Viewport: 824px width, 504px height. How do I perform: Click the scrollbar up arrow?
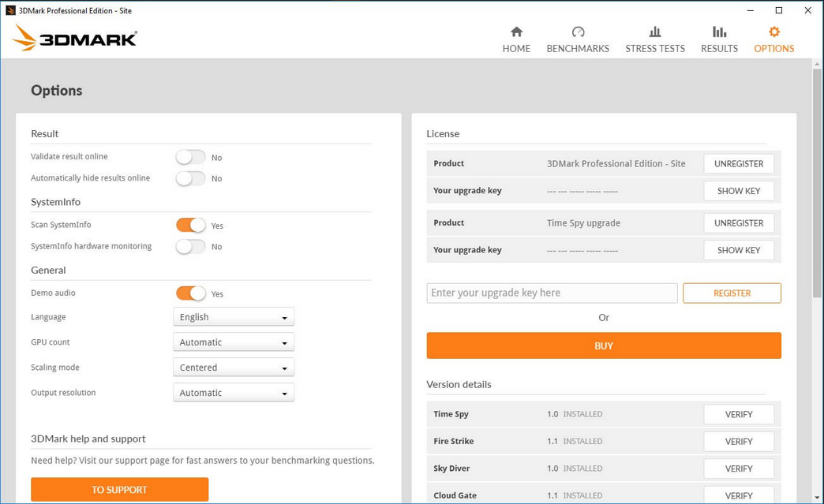coord(817,64)
